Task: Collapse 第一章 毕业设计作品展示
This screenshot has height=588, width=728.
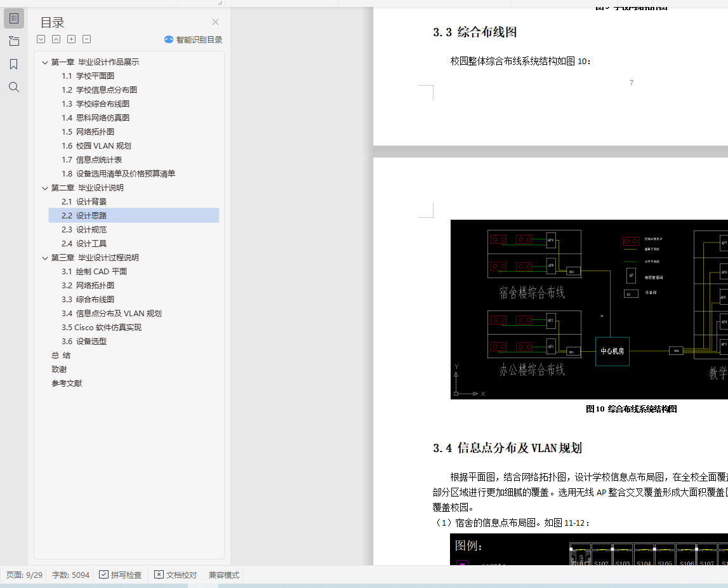Action: [x=44, y=62]
